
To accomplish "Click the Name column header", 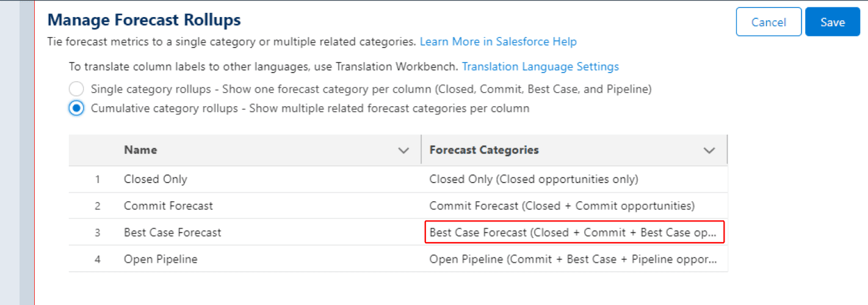I will coord(140,150).
